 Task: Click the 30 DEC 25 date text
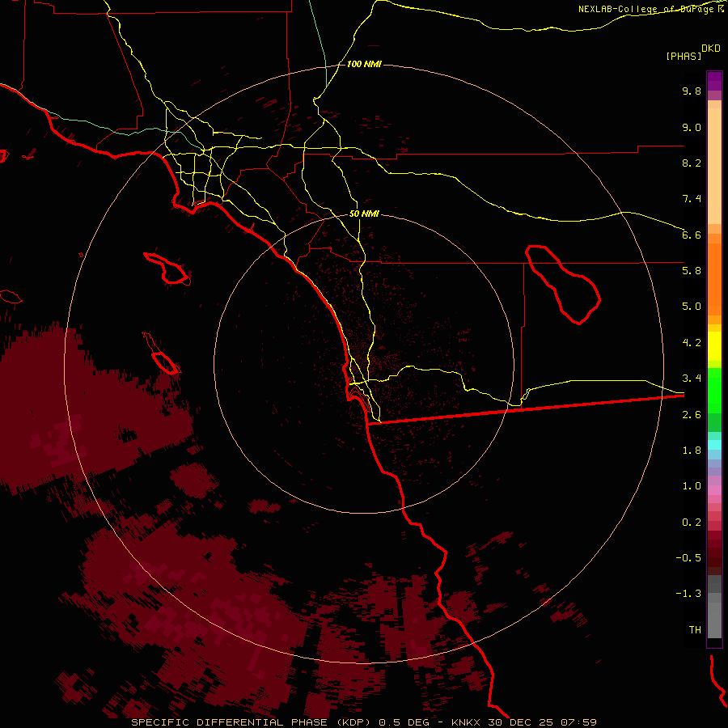click(520, 722)
